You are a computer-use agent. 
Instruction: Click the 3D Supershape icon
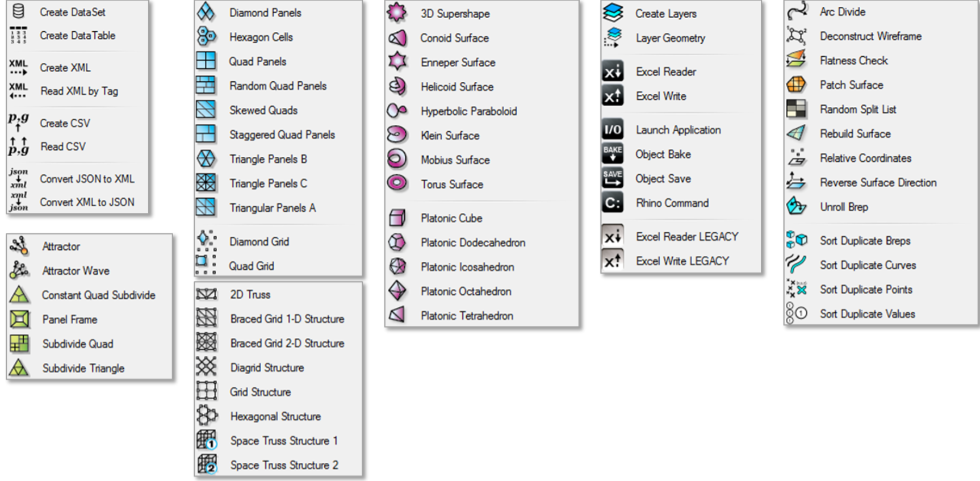pyautogui.click(x=397, y=12)
